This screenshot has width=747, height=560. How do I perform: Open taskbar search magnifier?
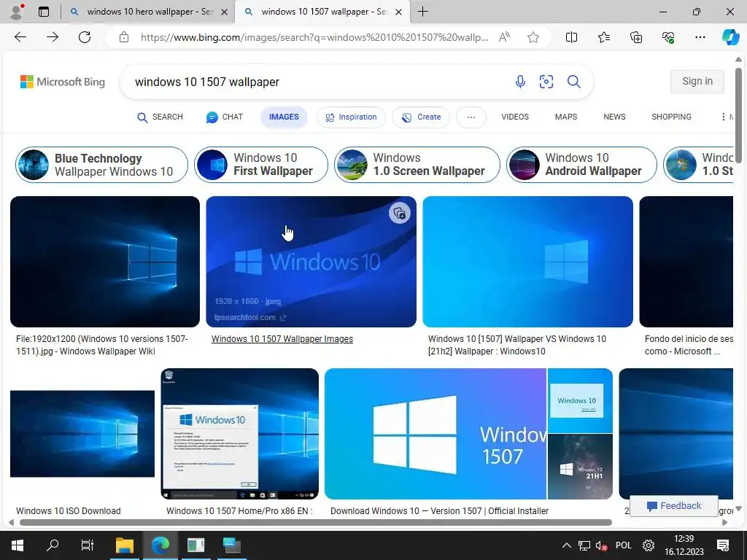coord(53,545)
